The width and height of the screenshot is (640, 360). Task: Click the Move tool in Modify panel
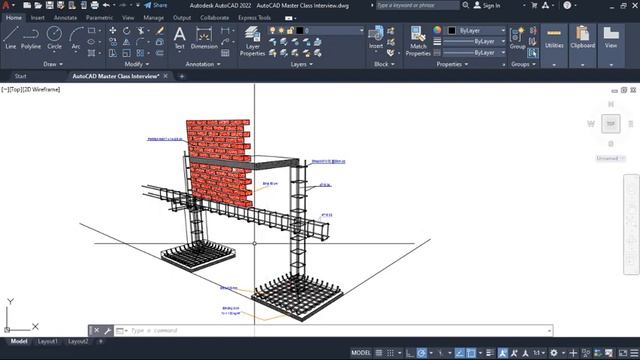[x=113, y=31]
